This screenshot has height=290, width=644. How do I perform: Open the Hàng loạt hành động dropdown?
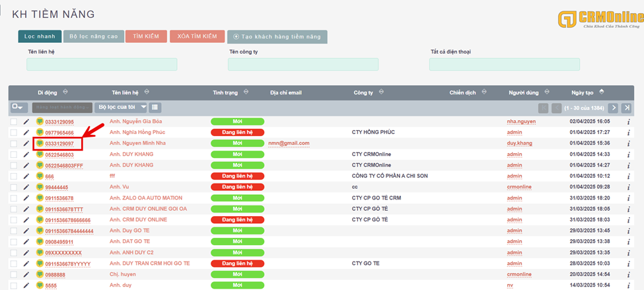click(x=62, y=107)
